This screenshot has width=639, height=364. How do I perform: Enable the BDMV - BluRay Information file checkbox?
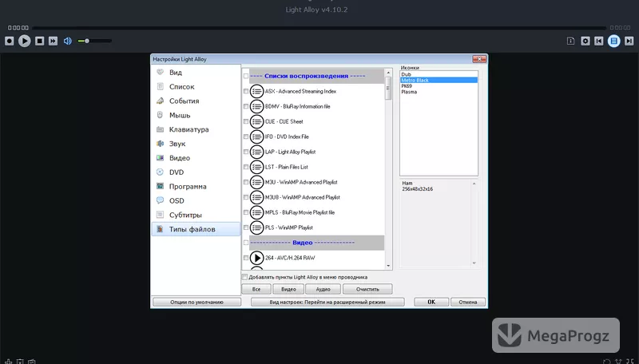pos(246,106)
